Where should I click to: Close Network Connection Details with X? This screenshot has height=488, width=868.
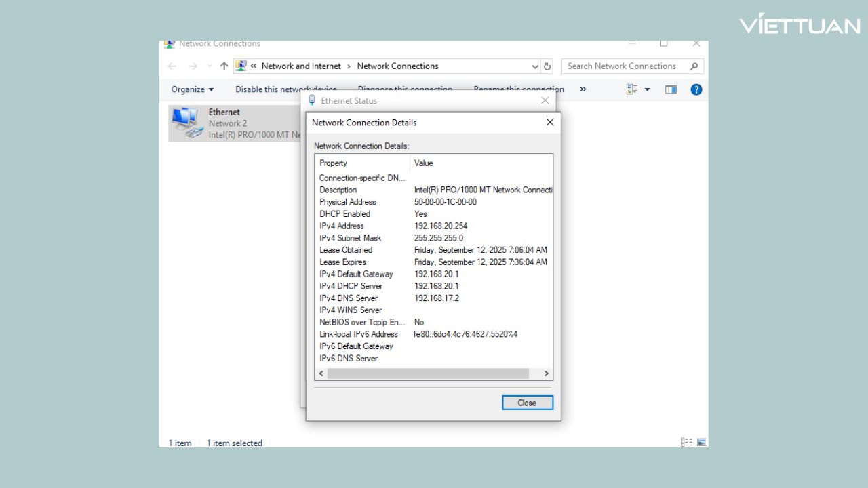click(x=549, y=123)
